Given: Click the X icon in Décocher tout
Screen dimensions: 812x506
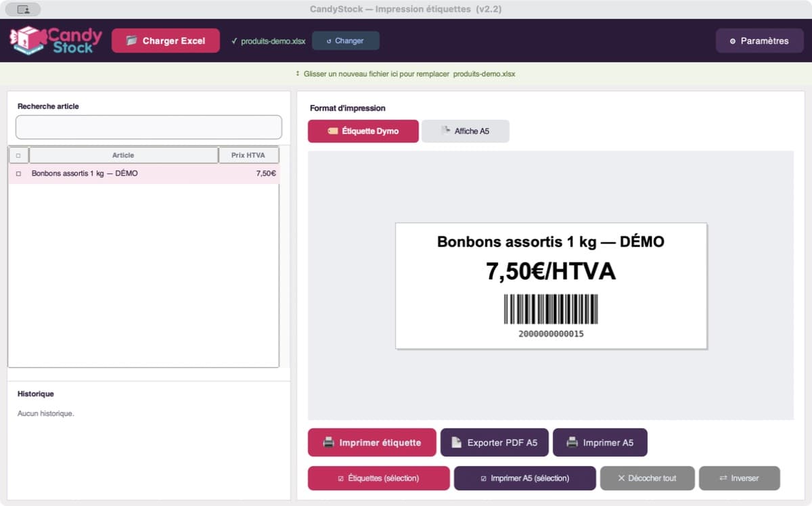Looking at the screenshot, I should [621, 478].
